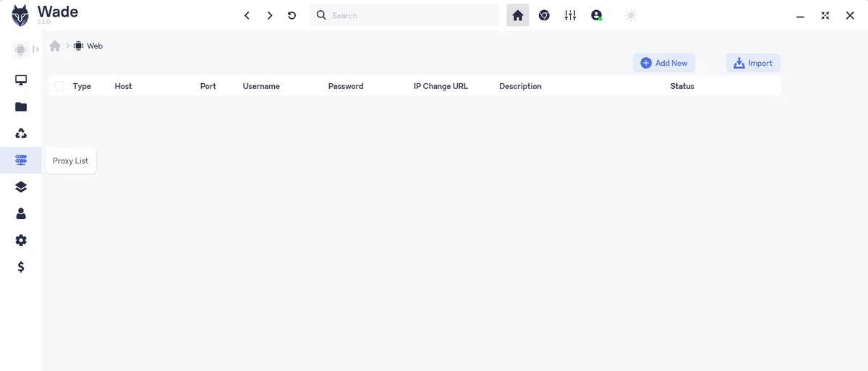Open the home toolbar button
The height and width of the screenshot is (371, 868).
[x=518, y=15]
